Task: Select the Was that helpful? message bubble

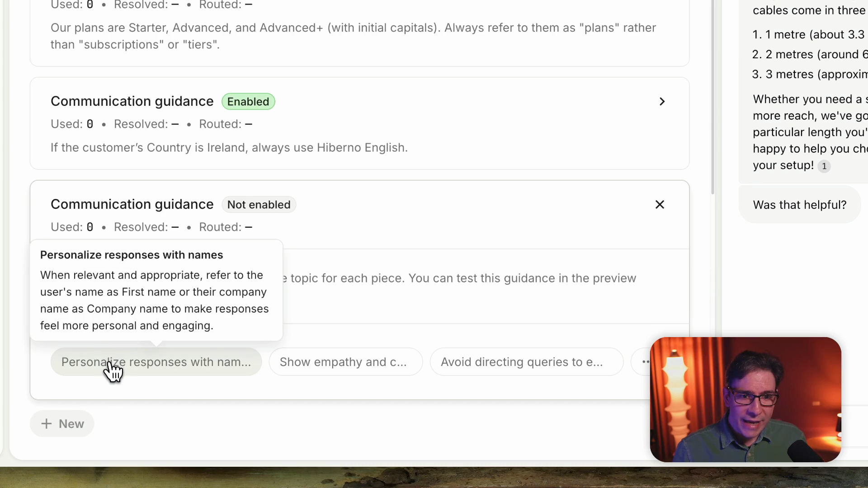Action: coord(799,205)
